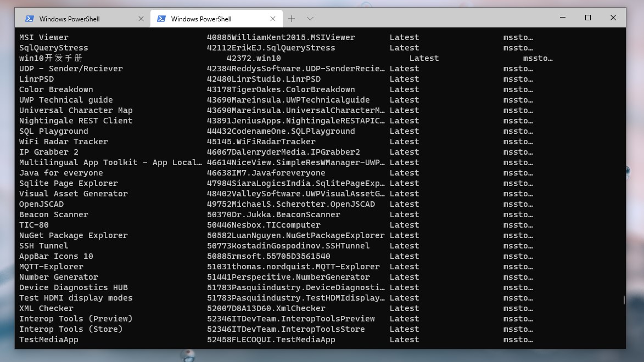Click 'Nightingale REST Client' name
Image resolution: width=644 pixels, height=362 pixels.
pyautogui.click(x=76, y=121)
